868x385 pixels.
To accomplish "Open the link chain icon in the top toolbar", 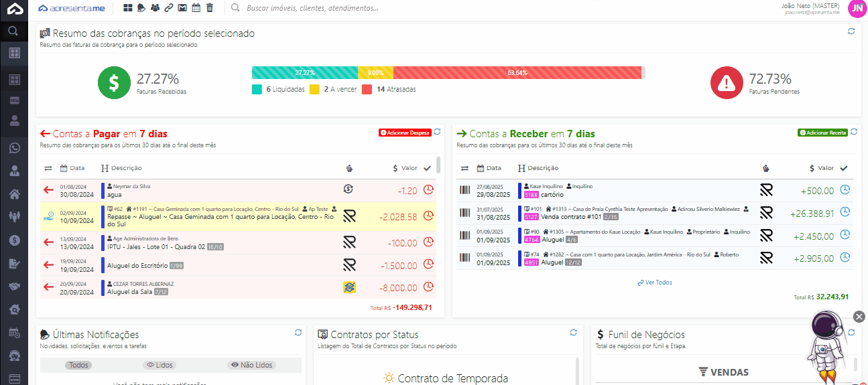I will point(168,8).
